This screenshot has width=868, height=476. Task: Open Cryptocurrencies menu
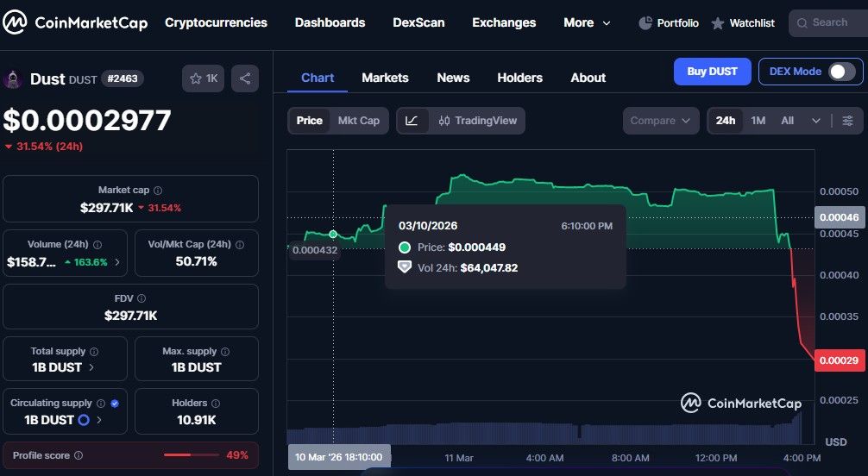point(216,22)
